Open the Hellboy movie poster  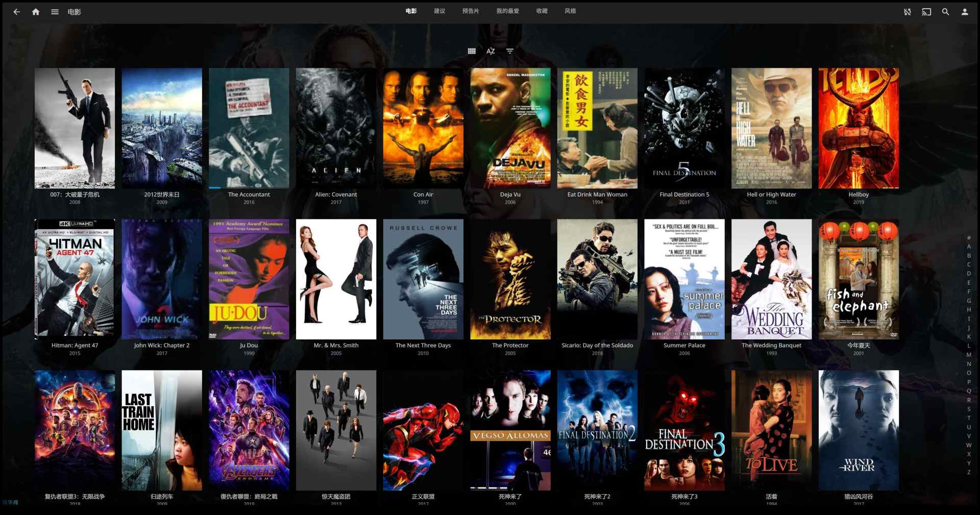click(x=859, y=128)
